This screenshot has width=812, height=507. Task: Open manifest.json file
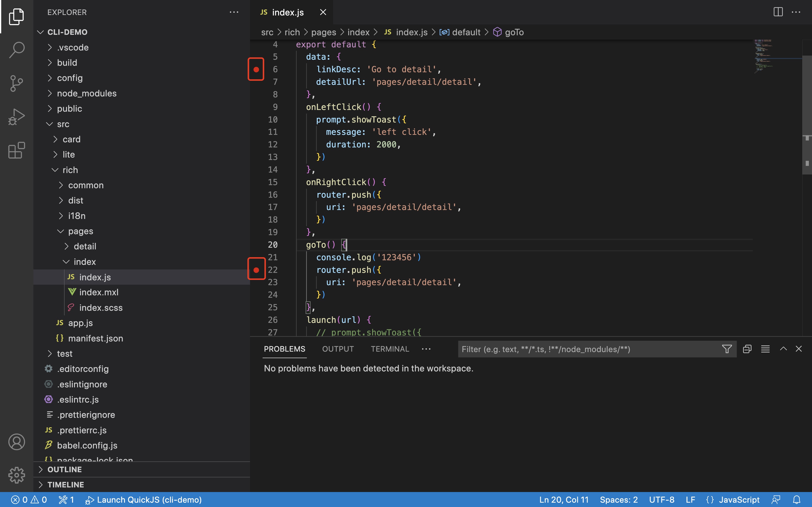click(142, 338)
